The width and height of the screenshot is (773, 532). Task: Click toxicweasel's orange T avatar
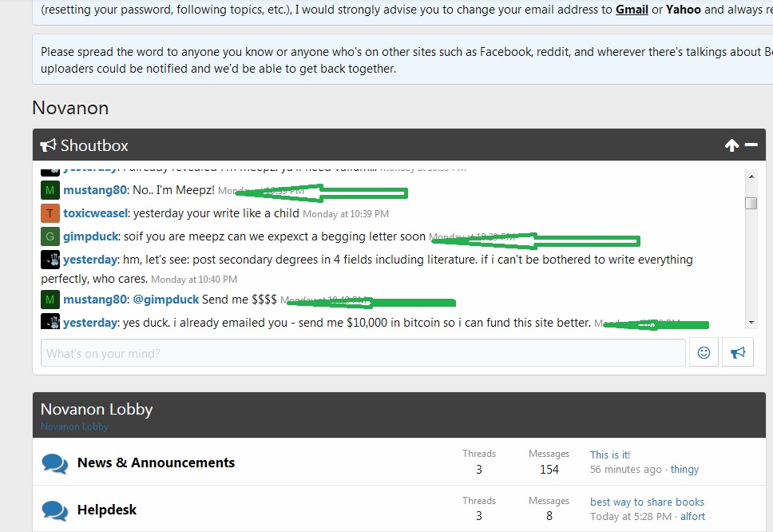(50, 213)
